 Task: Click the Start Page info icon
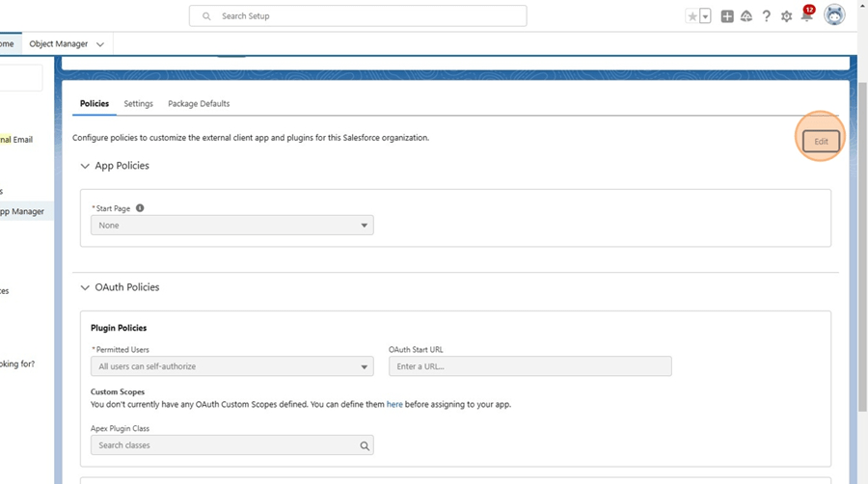tap(140, 208)
